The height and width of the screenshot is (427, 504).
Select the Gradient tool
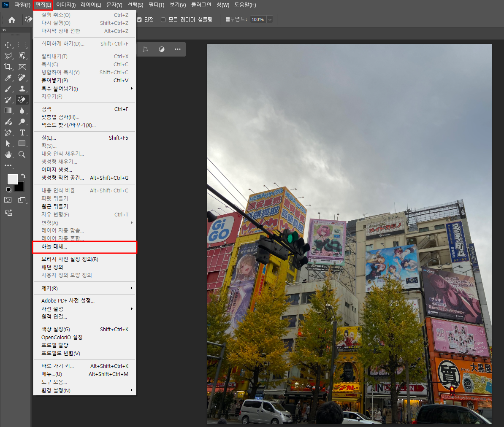8,111
